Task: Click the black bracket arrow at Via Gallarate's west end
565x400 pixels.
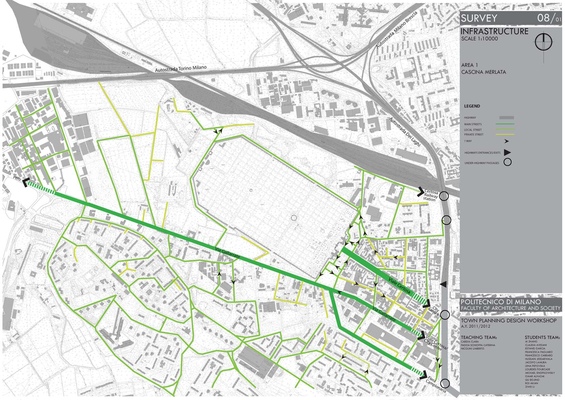Action: [27, 183]
